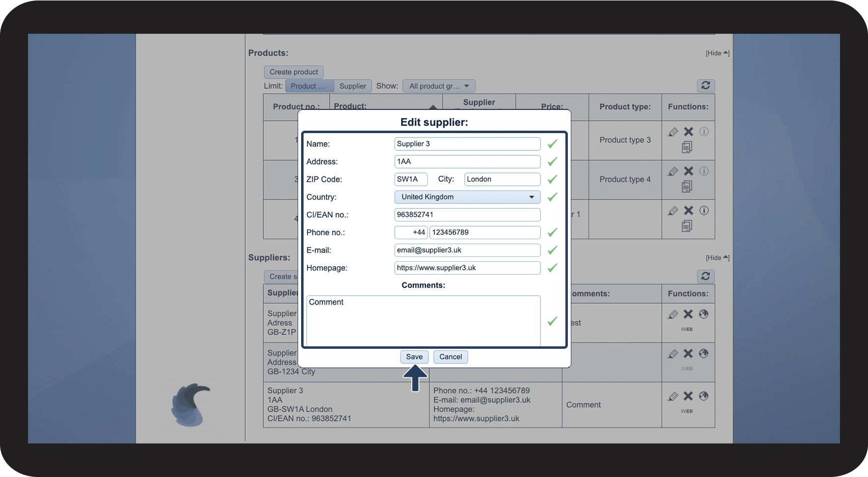Viewport: 868px width, 477px height.
Task: Hide the Products section
Action: 717,53
